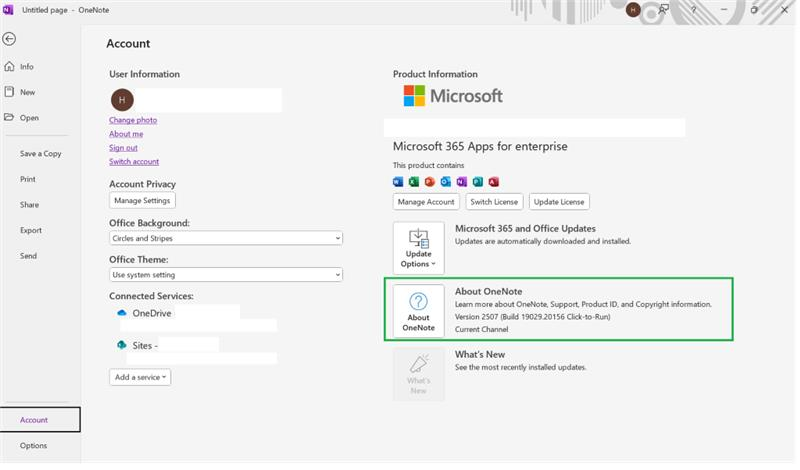Viewport: 800px width, 470px height.
Task: Click the About OneNote button
Action: (x=419, y=311)
